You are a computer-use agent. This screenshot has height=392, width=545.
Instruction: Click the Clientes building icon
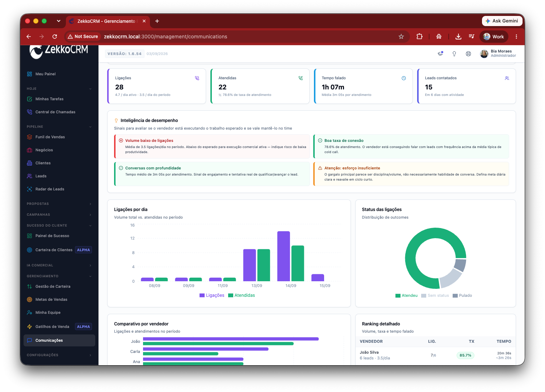coord(29,163)
